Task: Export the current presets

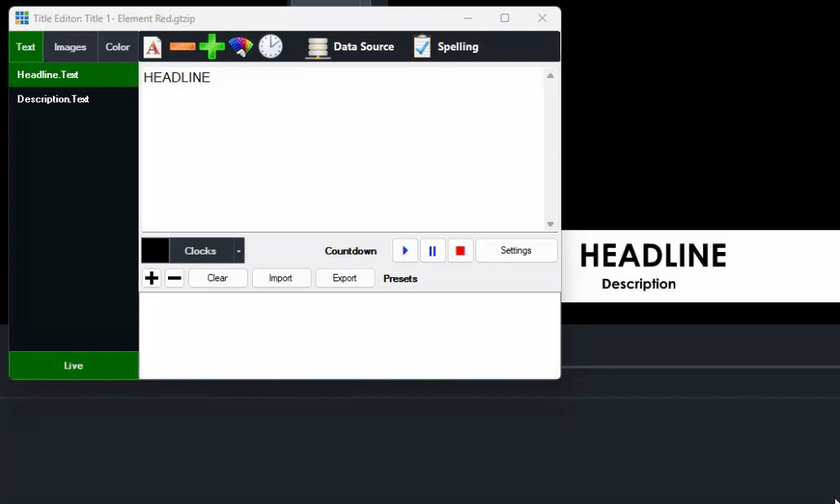Action: 344,277
